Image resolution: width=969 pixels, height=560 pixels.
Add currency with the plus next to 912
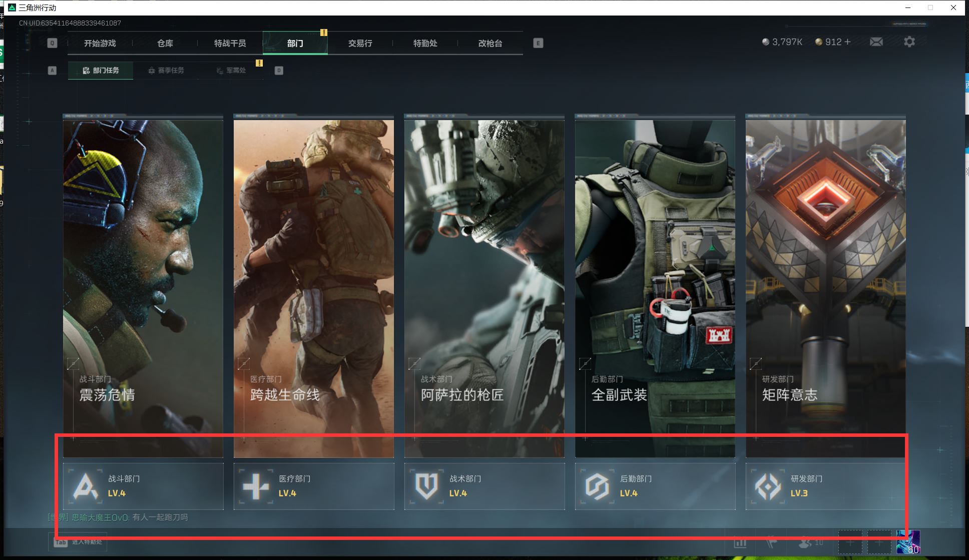click(x=847, y=42)
